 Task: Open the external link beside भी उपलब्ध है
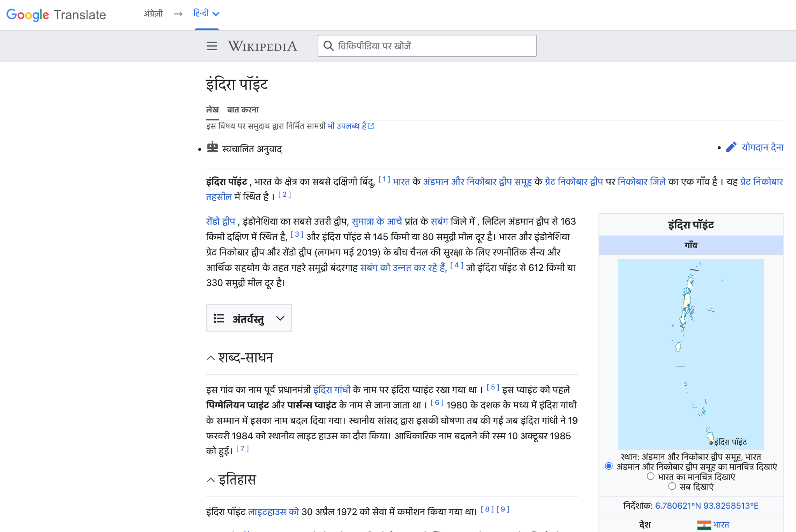[372, 126]
